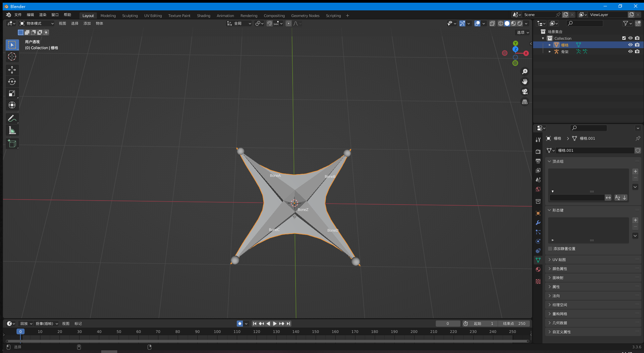Click the frame 100 mark on timeline
644x353 pixels.
point(217,332)
